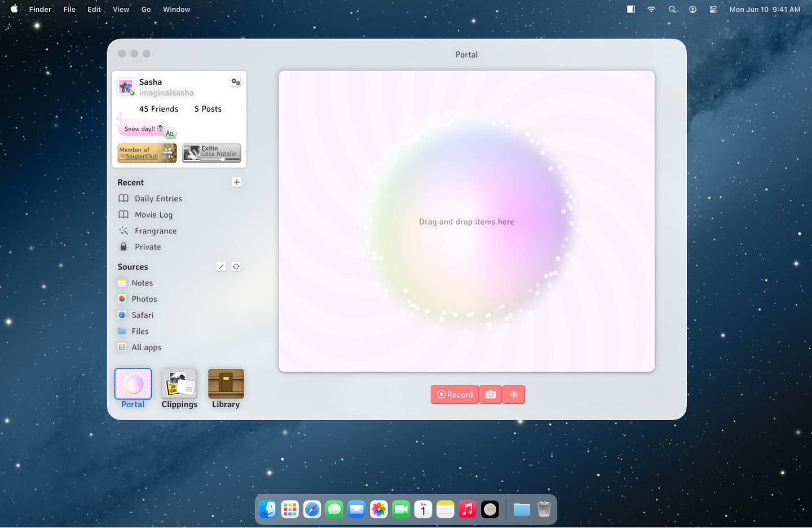Image resolution: width=812 pixels, height=528 pixels.
Task: View the 45 Friends list
Action: pyautogui.click(x=158, y=109)
